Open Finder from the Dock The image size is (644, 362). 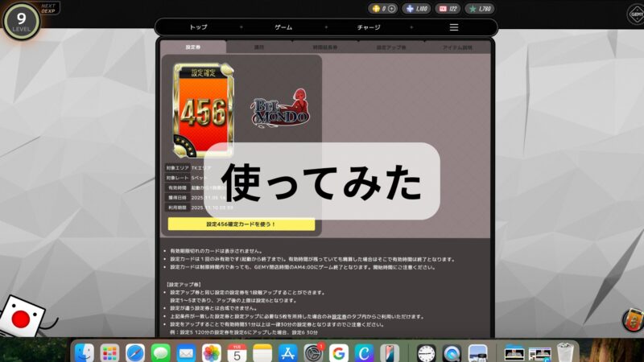(84, 352)
